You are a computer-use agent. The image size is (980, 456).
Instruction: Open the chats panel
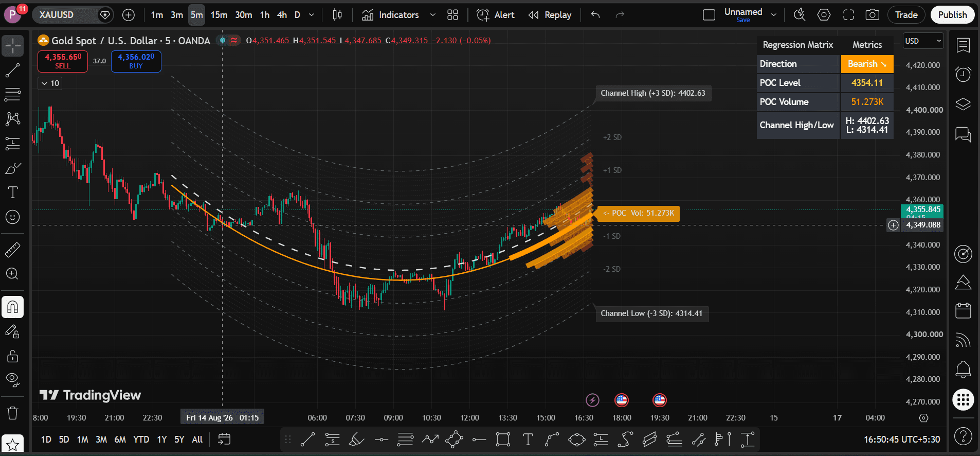tap(963, 134)
